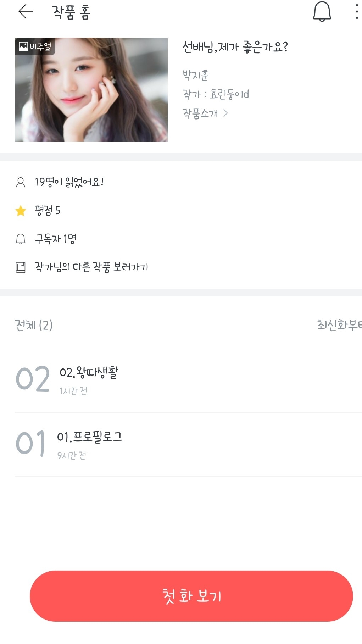Tap the back arrow icon
362x644 pixels.
pos(26,12)
